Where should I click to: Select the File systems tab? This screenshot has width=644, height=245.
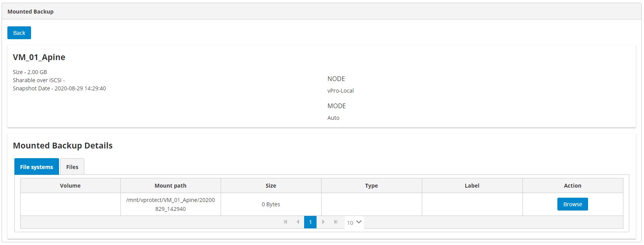(x=37, y=167)
